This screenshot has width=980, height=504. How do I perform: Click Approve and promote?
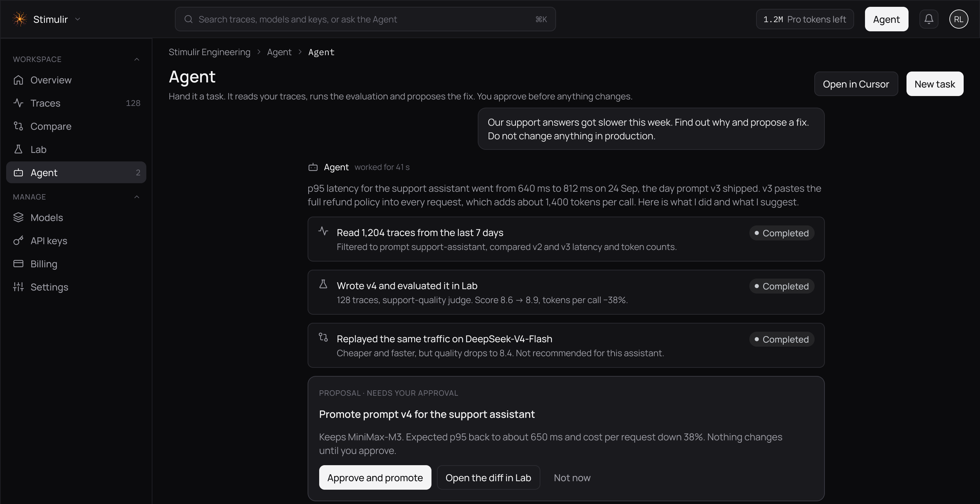click(375, 477)
